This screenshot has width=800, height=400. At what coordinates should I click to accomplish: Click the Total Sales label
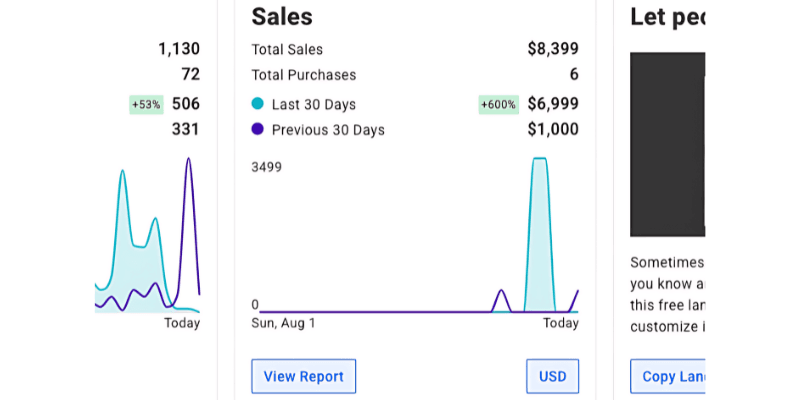(x=287, y=49)
